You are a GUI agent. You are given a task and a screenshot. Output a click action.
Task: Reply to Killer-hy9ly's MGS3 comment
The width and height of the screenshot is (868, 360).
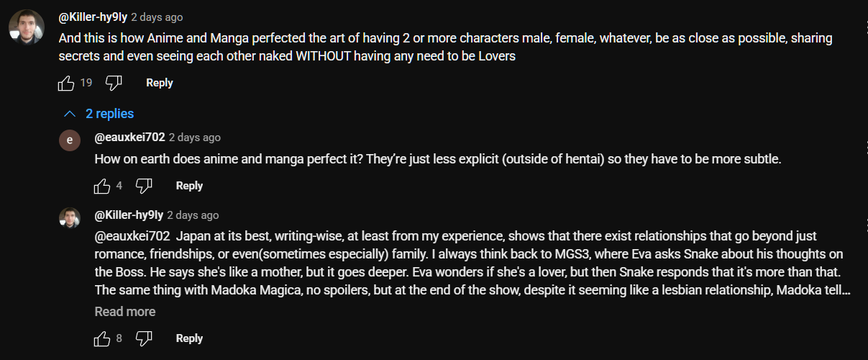coord(189,338)
